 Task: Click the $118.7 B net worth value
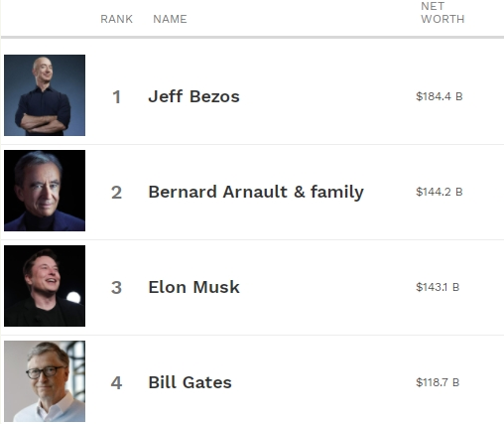point(438,382)
